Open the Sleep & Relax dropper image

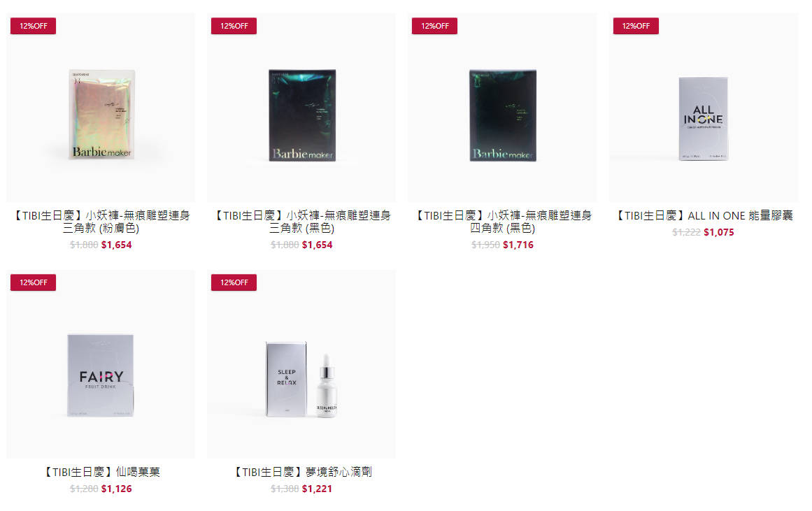[x=301, y=364]
